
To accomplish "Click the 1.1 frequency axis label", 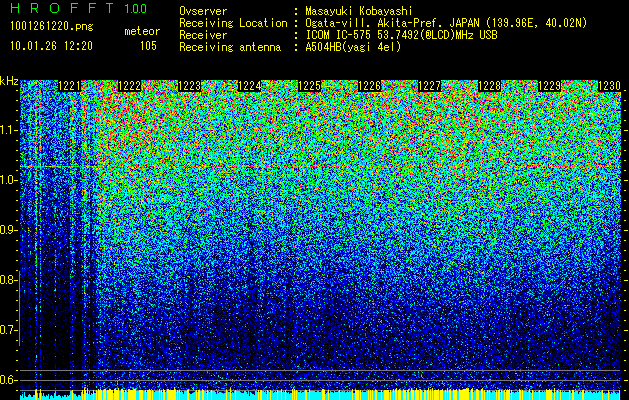I will [x=8, y=130].
